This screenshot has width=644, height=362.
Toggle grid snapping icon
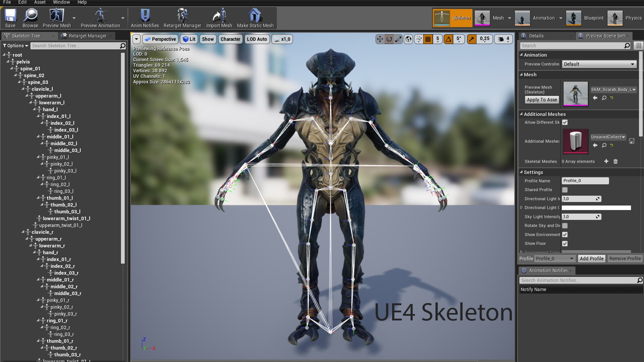click(428, 39)
